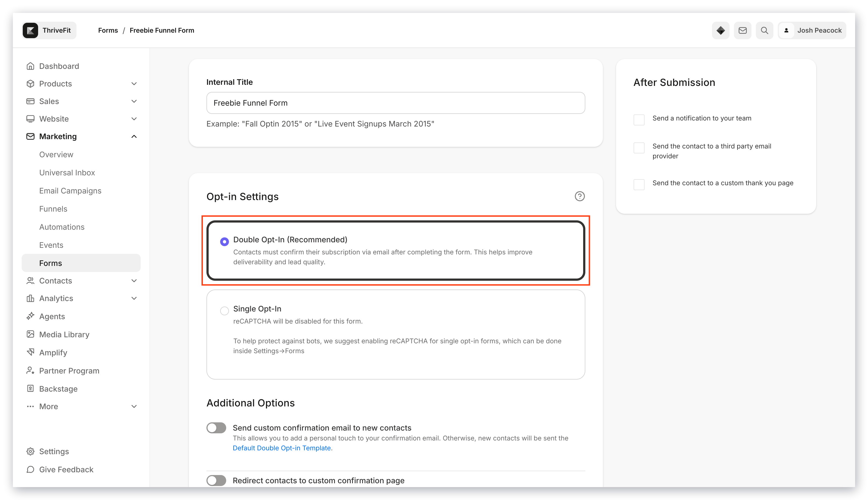This screenshot has width=868, height=500.
Task: Click the Website monitor icon
Action: tap(30, 119)
